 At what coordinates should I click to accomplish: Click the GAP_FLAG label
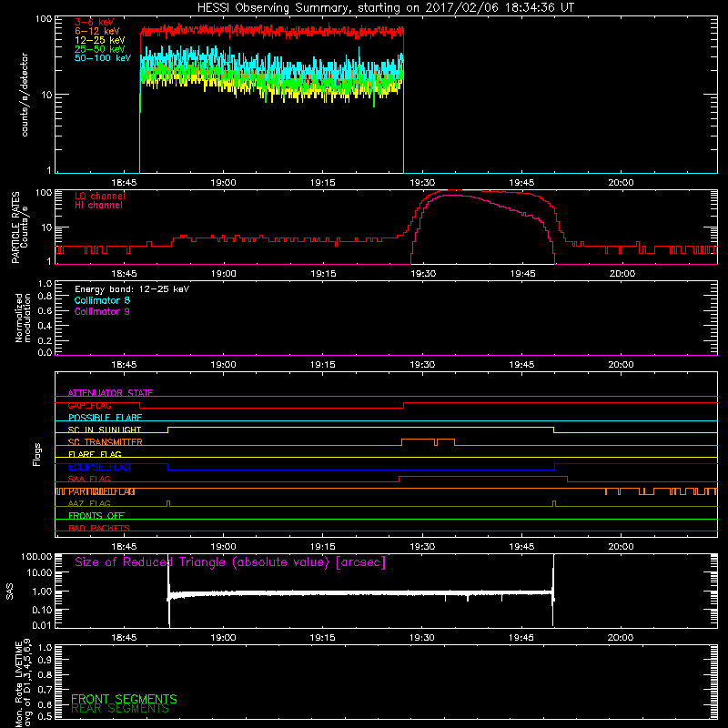[89, 405]
